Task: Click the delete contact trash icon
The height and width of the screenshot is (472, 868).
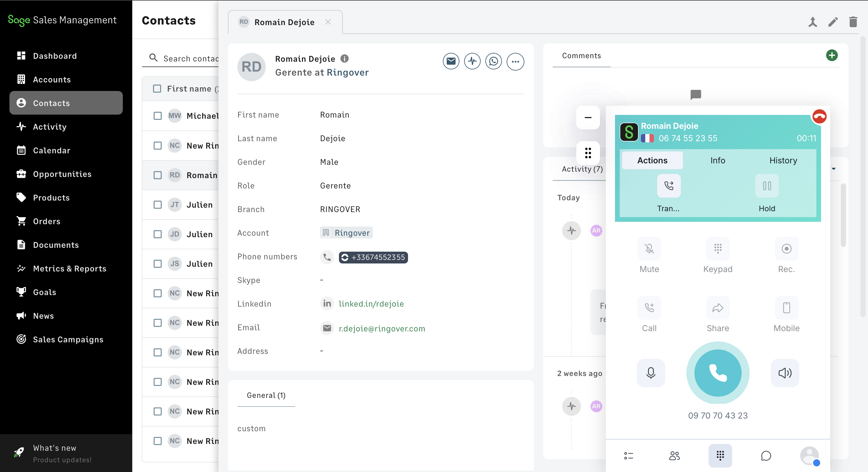Action: point(853,22)
